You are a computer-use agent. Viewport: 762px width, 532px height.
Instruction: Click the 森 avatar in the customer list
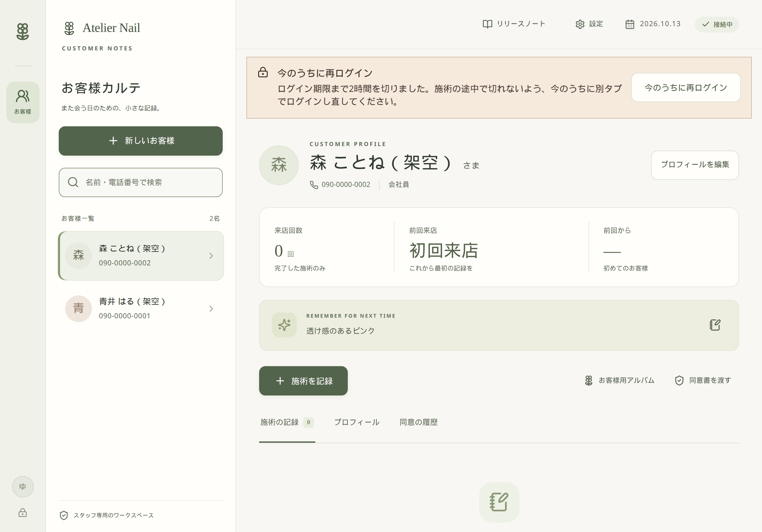[78, 256]
